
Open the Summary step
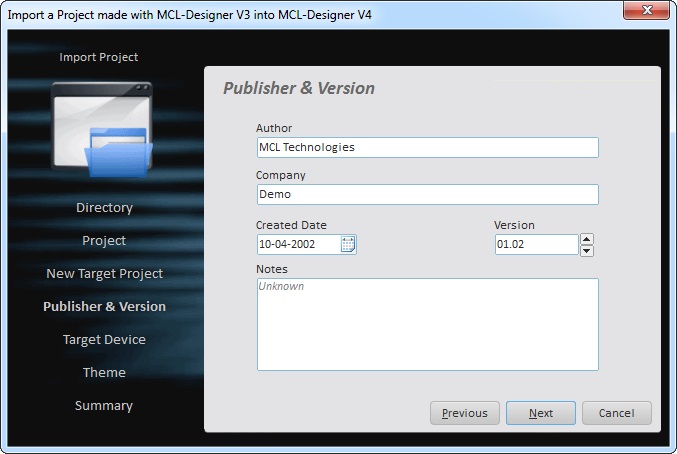pos(104,406)
